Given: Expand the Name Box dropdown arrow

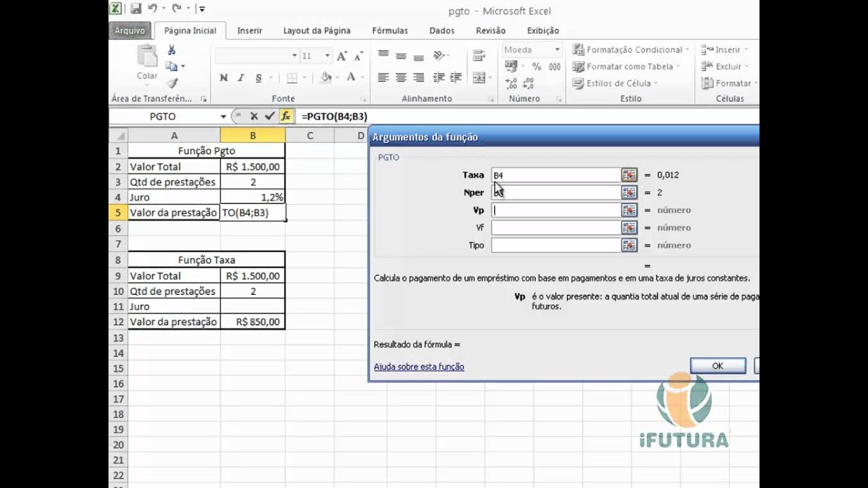Looking at the screenshot, I should pos(223,117).
